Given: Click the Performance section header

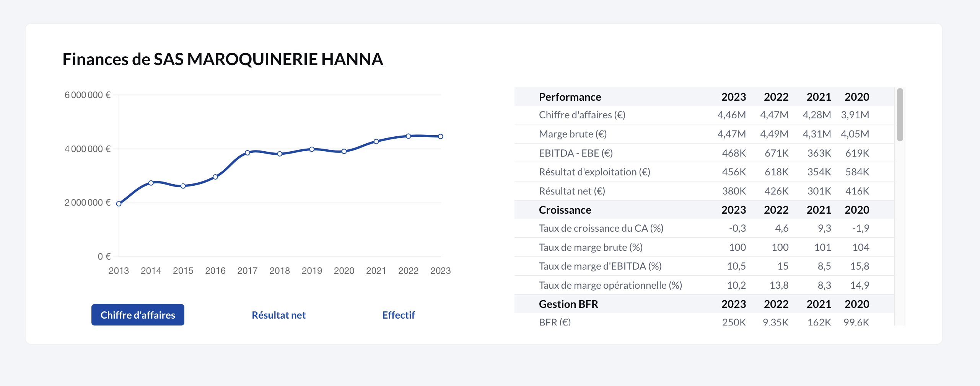Looking at the screenshot, I should 570,97.
